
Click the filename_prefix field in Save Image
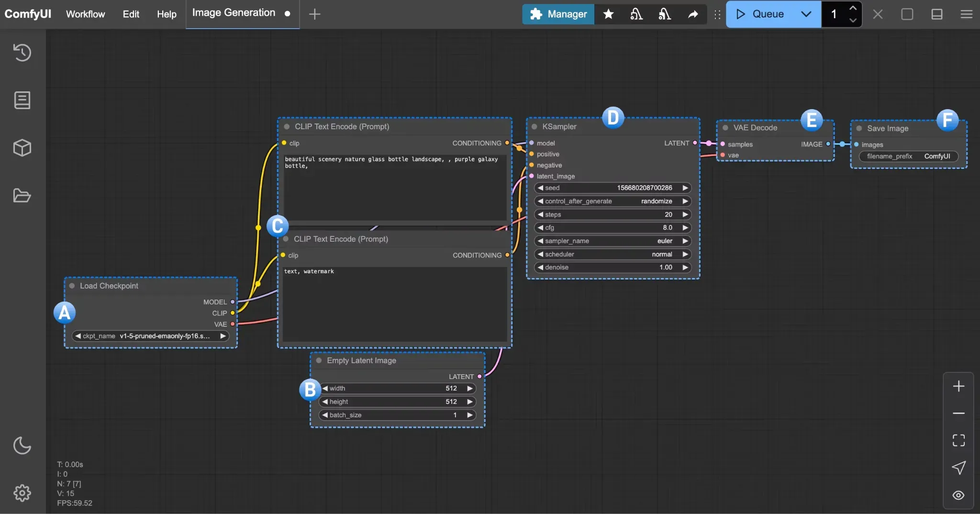[908, 156]
